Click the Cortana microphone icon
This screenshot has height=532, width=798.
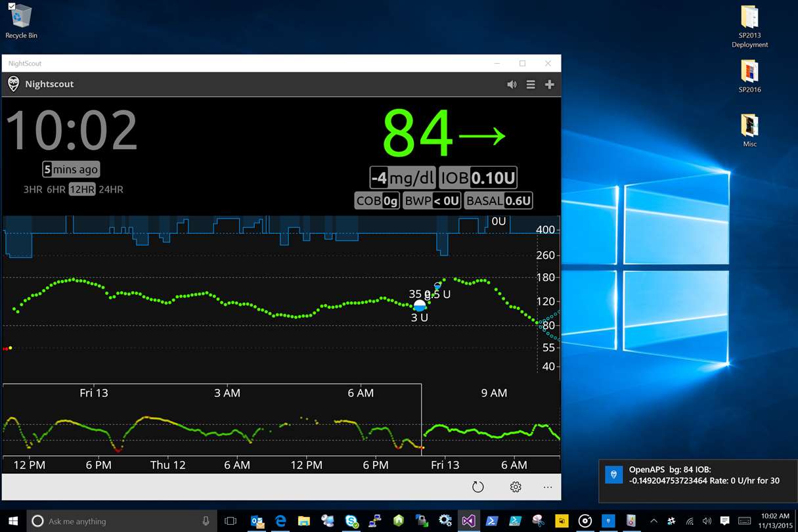206,521
